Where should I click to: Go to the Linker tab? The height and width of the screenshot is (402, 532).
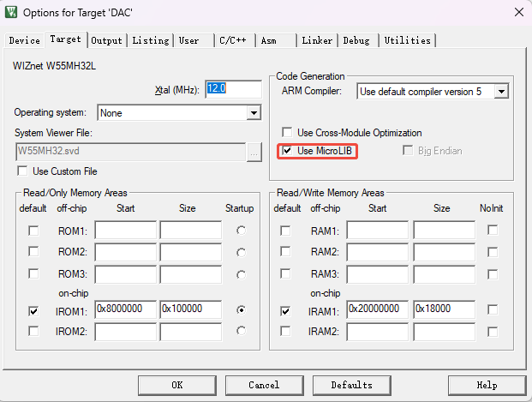tap(317, 40)
